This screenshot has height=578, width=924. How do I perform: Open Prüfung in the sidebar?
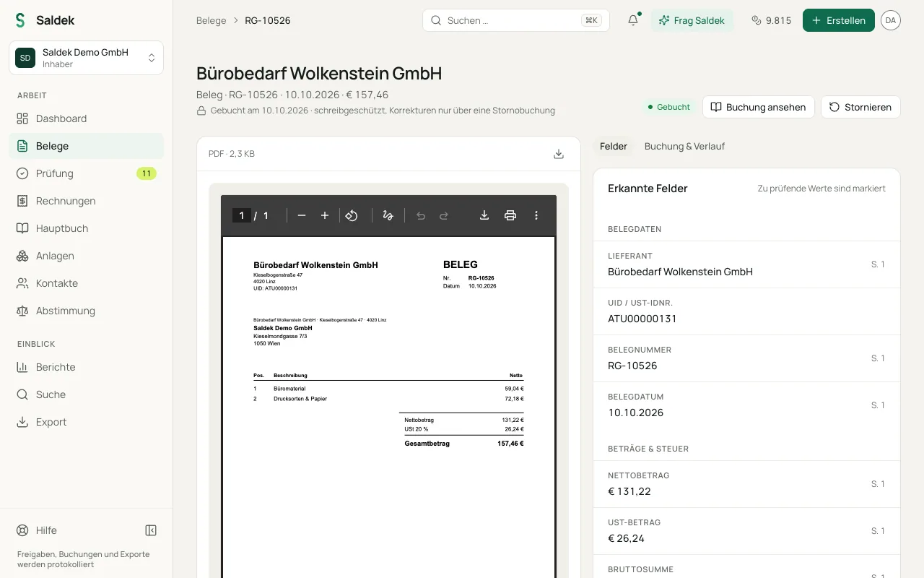87,173
